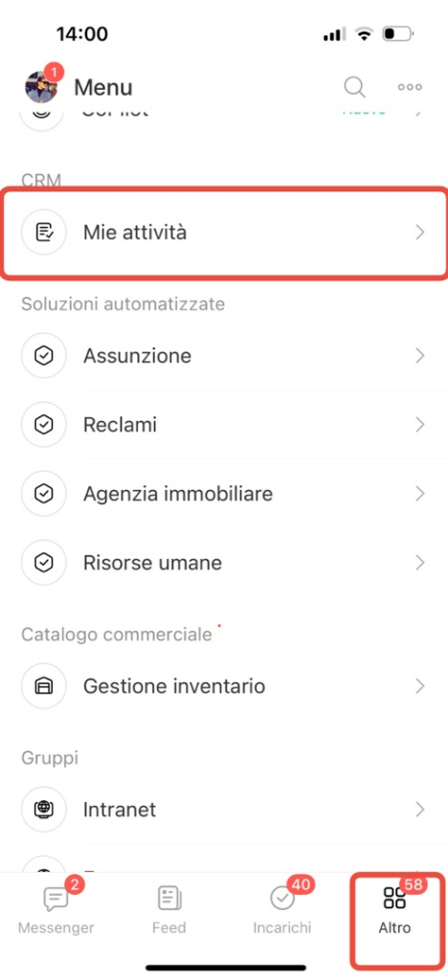Screen dimensions: 448x980
Task: Tap the Reclami hexagon check icon
Action: pyautogui.click(x=44, y=425)
